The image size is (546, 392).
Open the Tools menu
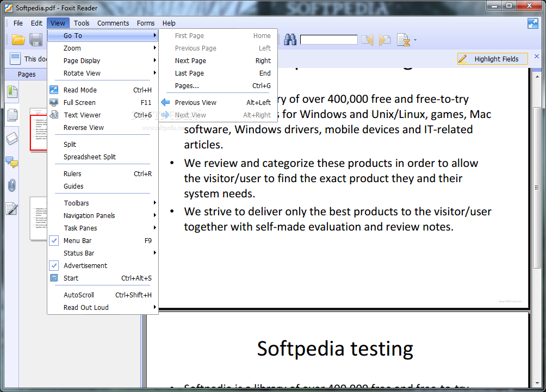[82, 23]
